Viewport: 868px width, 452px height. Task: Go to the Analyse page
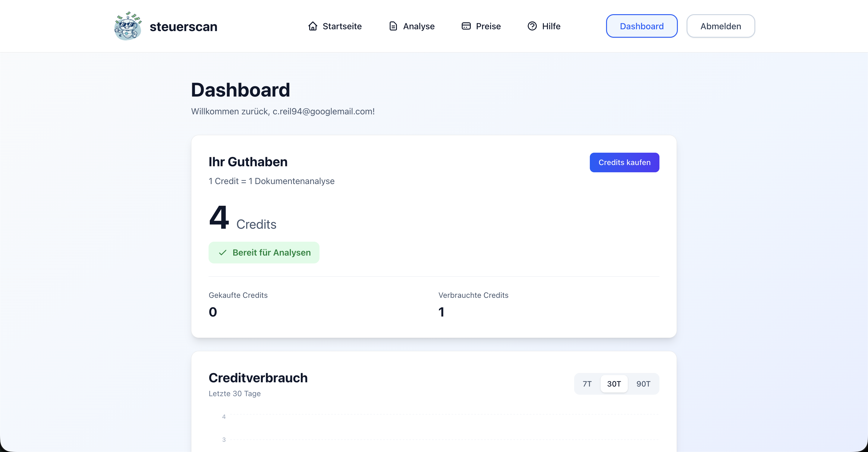pyautogui.click(x=419, y=26)
